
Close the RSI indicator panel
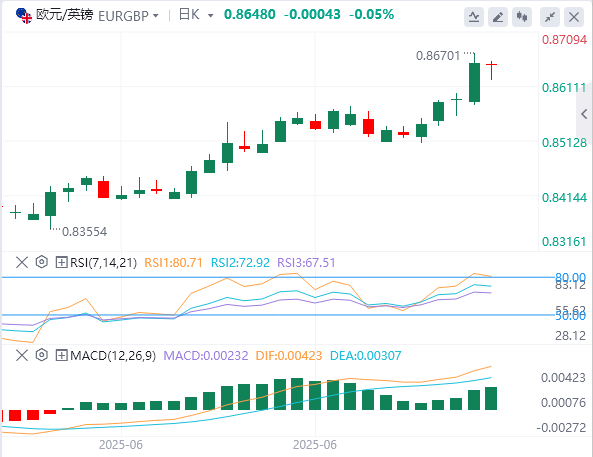click(22, 262)
